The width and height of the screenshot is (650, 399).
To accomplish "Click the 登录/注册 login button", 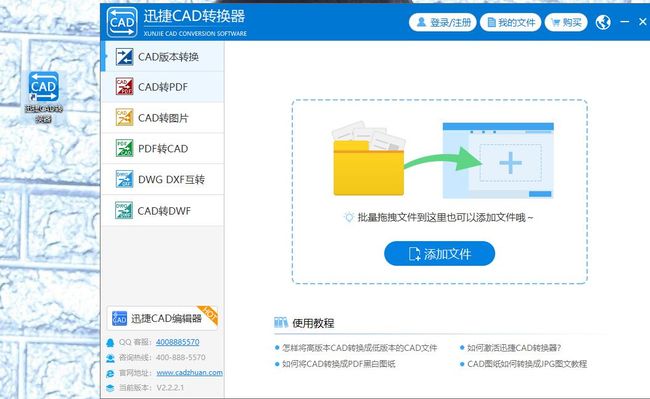I will [x=443, y=22].
